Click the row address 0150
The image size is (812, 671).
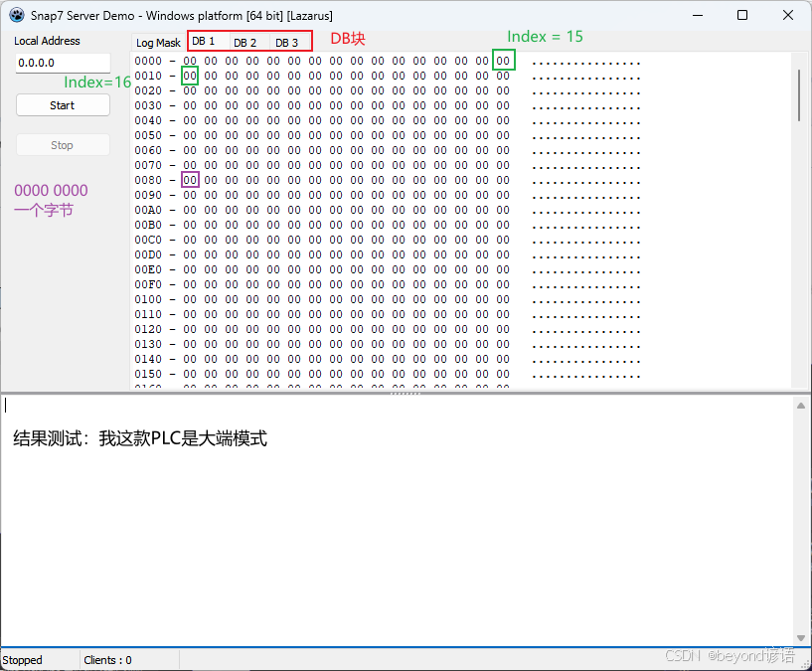[x=148, y=374]
